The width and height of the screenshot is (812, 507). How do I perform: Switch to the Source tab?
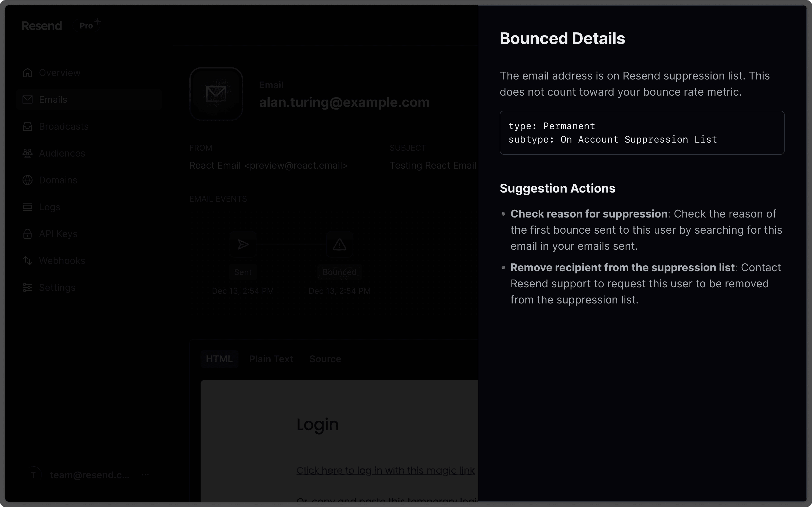[325, 359]
